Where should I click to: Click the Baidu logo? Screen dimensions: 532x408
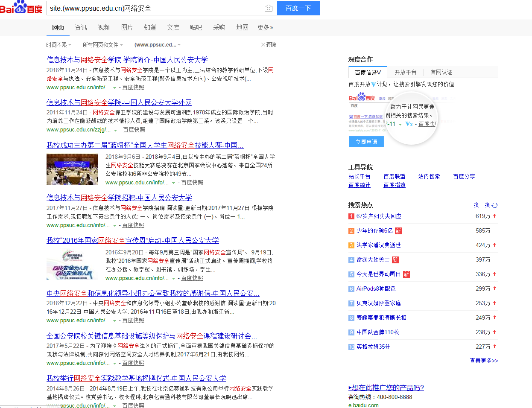pos(21,8)
